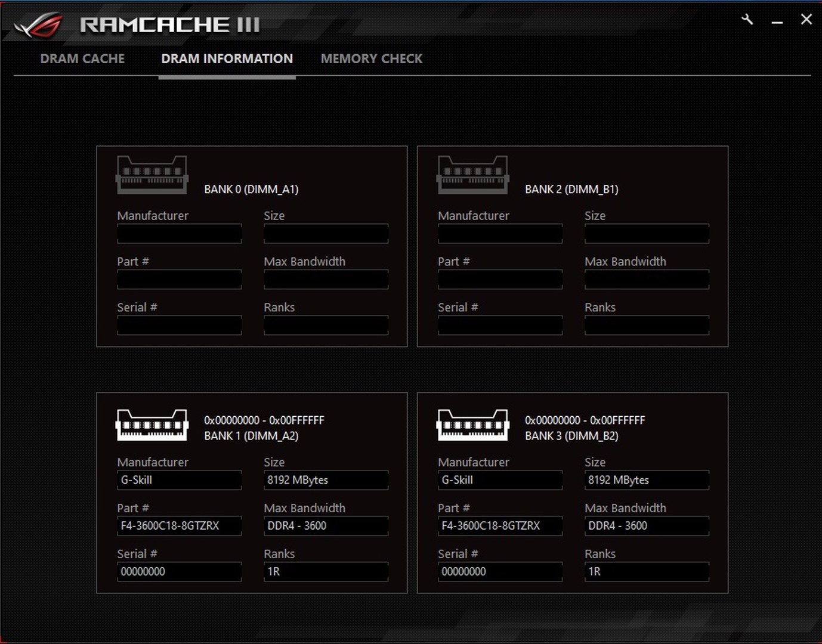Viewport: 822px width, 644px height.
Task: Click the BANK 1 Part # field F4-3600C18-8GTZRX
Action: pos(180,526)
